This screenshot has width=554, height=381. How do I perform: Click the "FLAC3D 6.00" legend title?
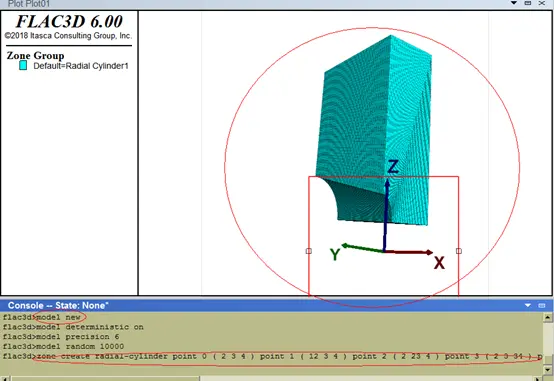tap(69, 22)
